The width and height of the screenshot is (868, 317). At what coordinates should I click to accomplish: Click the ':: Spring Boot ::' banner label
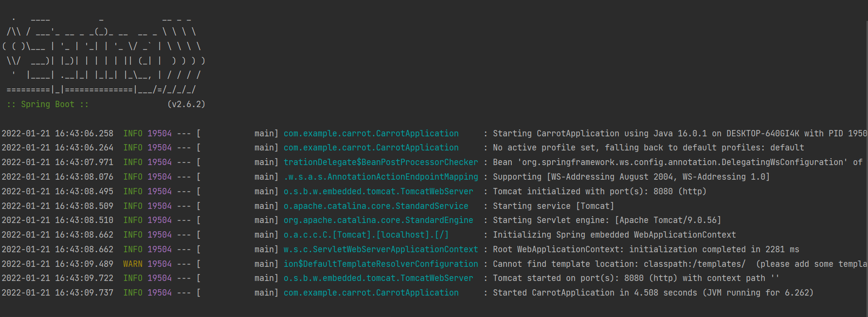[x=48, y=104]
